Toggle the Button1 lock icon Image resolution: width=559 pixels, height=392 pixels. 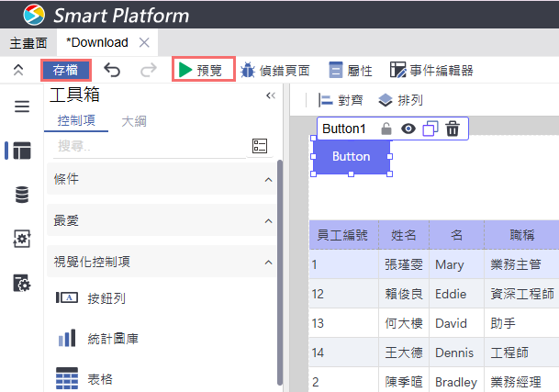pyautogui.click(x=386, y=129)
